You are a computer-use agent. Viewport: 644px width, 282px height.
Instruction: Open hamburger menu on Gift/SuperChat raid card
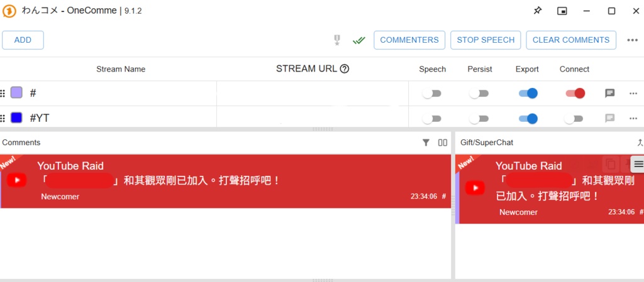click(638, 165)
